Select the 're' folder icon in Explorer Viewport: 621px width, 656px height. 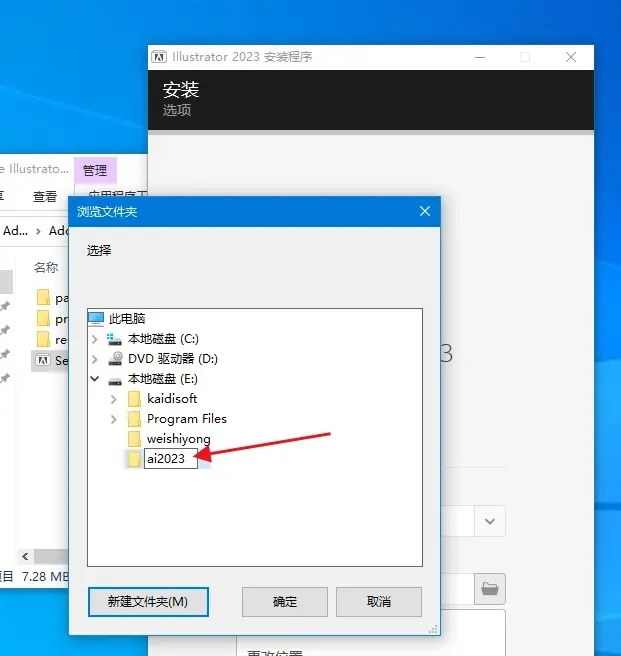[x=43, y=339]
